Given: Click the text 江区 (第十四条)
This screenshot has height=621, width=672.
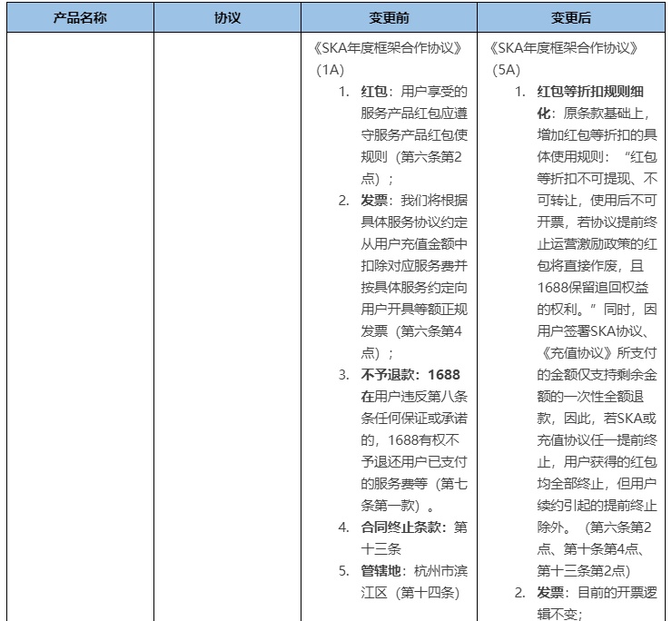Looking at the screenshot, I should tap(410, 593).
